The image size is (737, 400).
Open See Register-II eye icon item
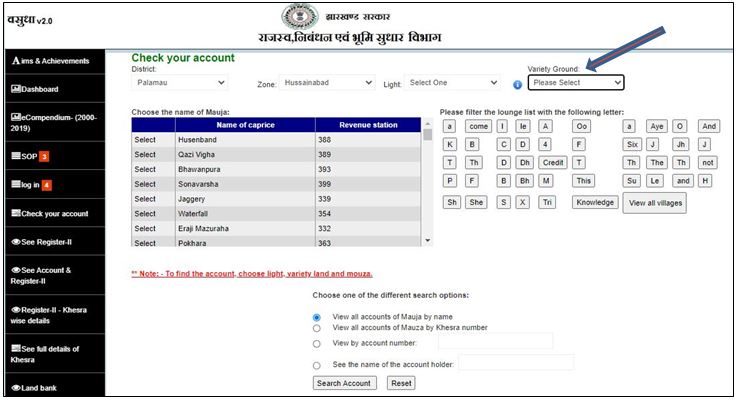point(49,242)
